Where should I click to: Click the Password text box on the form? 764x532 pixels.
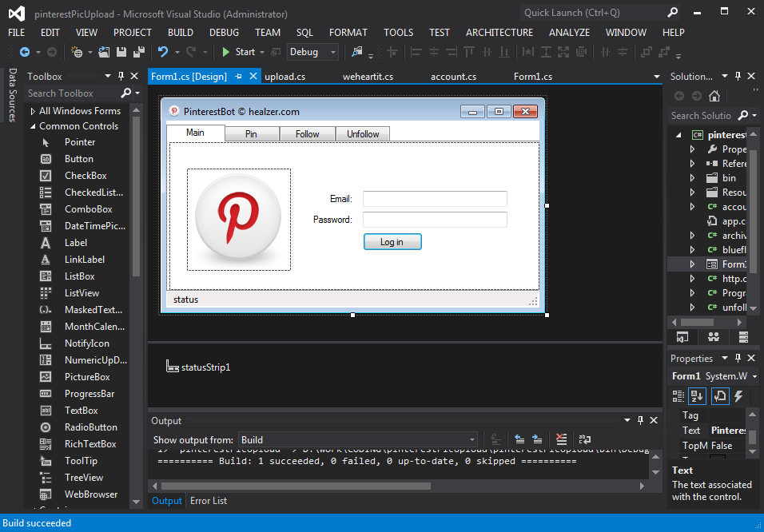(435, 219)
